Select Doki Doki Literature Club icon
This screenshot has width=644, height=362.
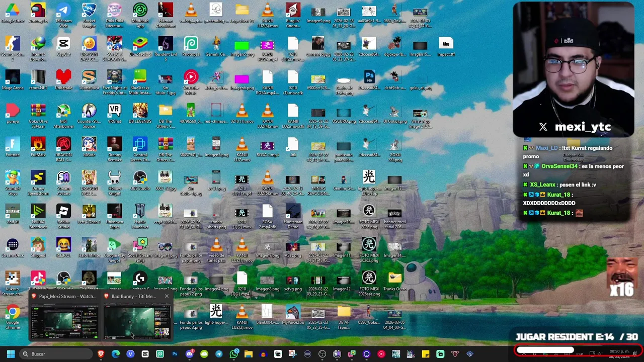click(x=114, y=15)
